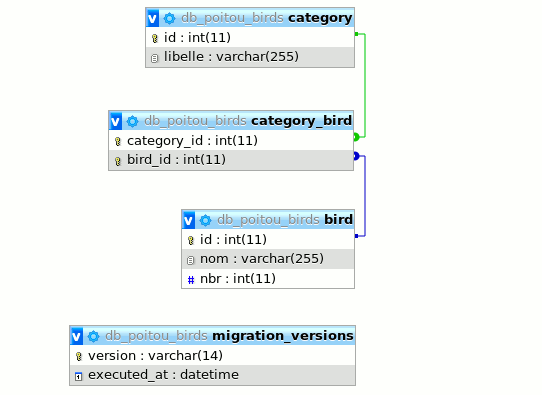The height and width of the screenshot is (395, 542).
Task: Click the green endpoint dot at category_id
Action: pos(356,137)
